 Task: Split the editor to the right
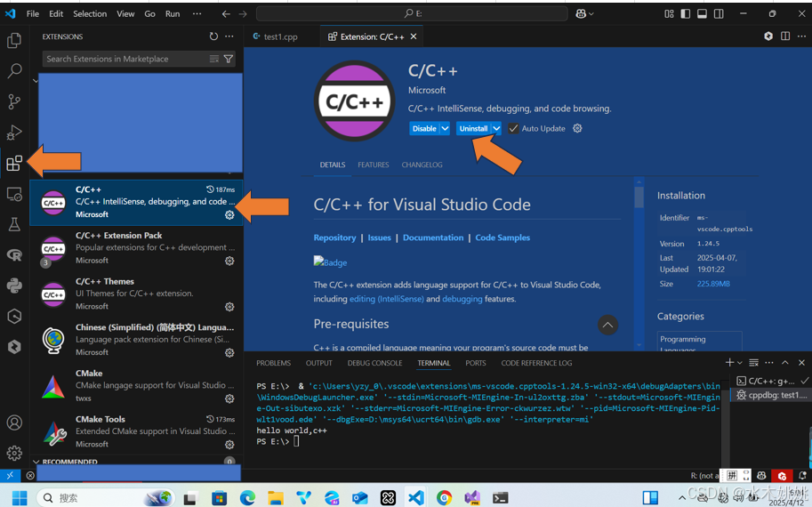coord(785,36)
